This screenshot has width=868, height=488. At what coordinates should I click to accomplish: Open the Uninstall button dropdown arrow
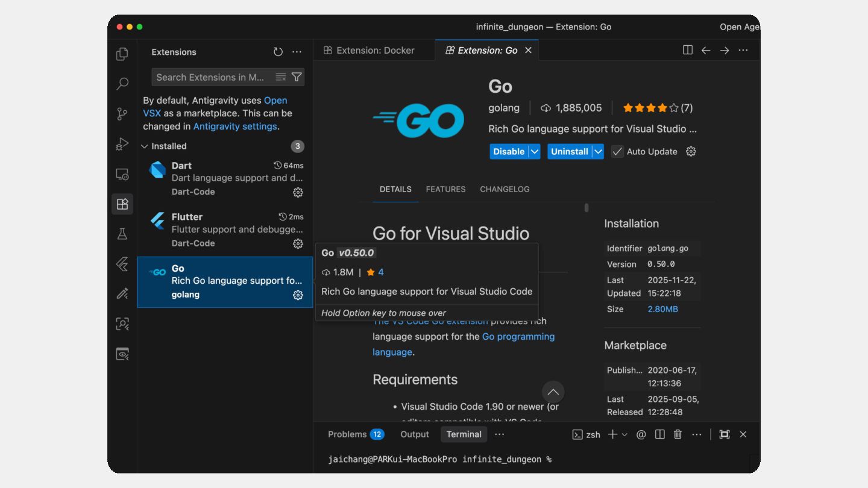[598, 152]
